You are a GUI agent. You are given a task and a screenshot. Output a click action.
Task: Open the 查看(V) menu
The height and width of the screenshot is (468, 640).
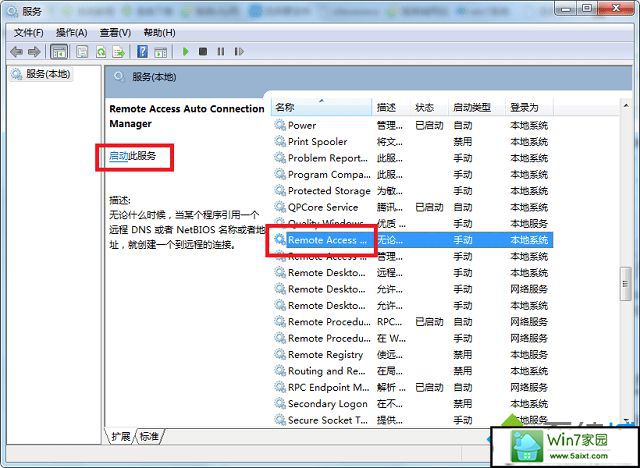[x=115, y=33]
